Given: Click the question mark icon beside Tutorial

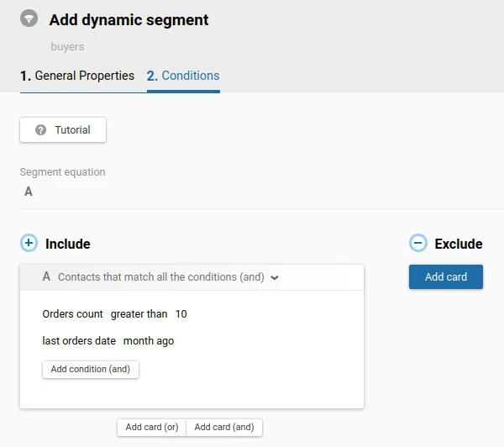Looking at the screenshot, I should (40, 130).
